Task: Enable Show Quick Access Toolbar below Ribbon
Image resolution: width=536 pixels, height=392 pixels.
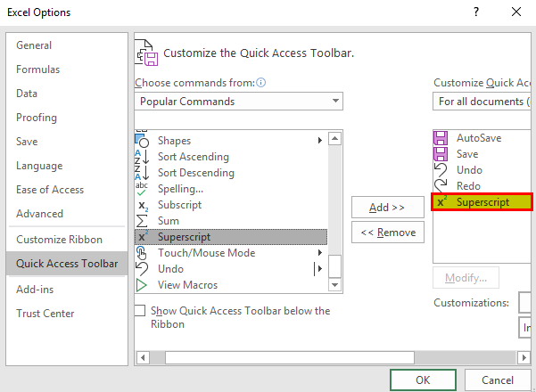Action: click(140, 311)
